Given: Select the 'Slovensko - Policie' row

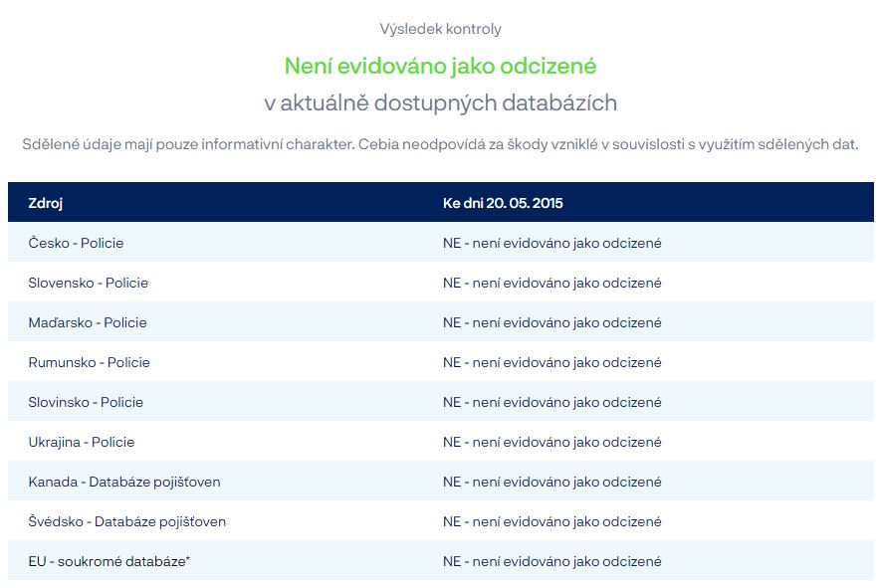Looking at the screenshot, I should 91,283.
